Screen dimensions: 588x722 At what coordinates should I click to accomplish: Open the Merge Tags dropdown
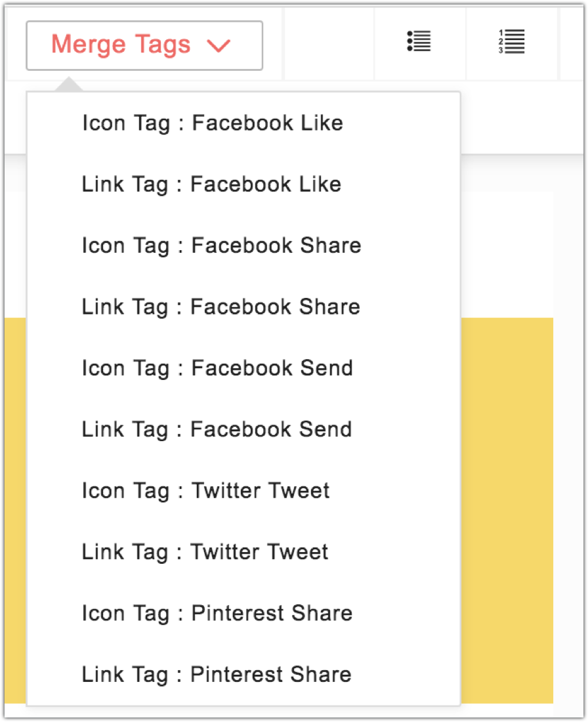tap(144, 45)
